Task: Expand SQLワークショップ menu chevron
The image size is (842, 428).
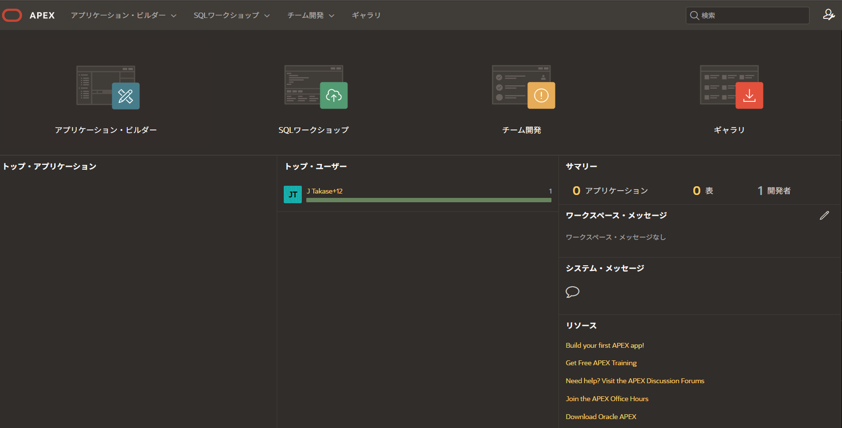Action: coord(267,16)
